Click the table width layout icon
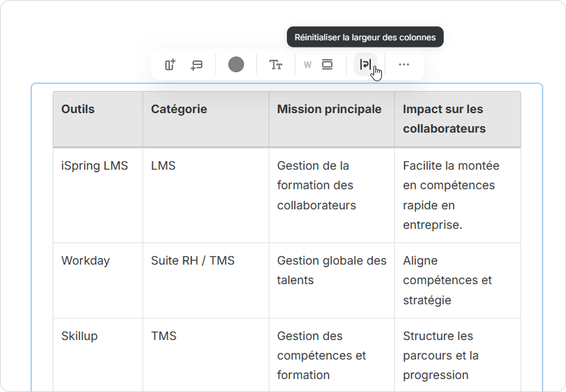Viewport: 566px width, 392px height. click(x=327, y=65)
